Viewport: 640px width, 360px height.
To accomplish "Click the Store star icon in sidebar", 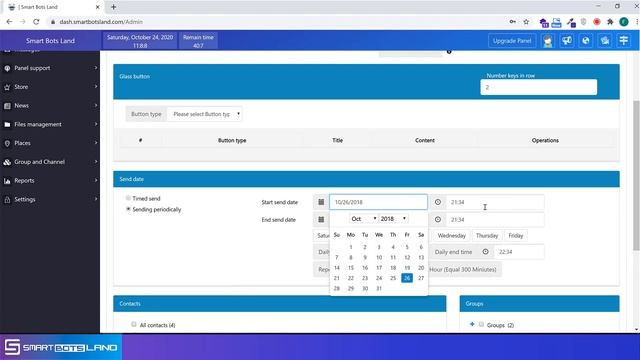I will pyautogui.click(x=7, y=87).
